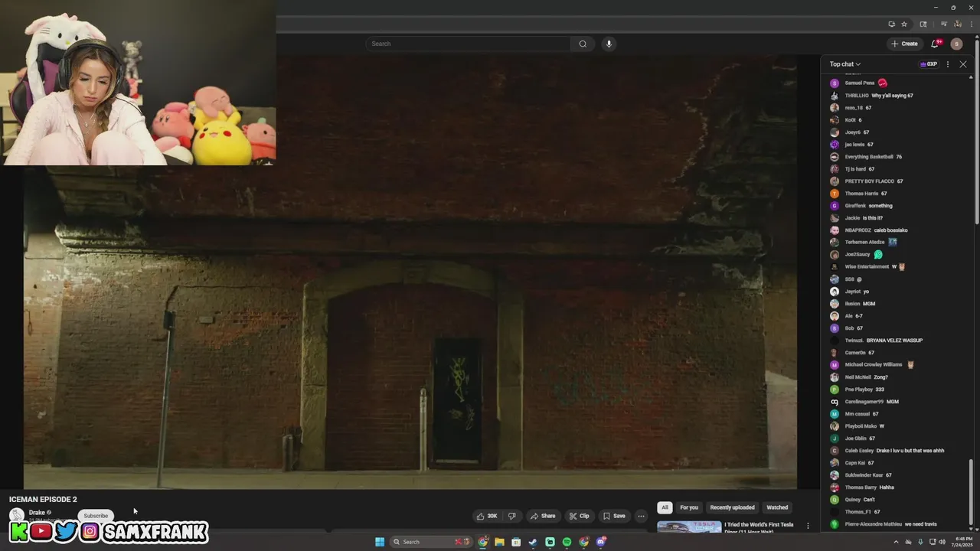Open the Drake channel name link
The height and width of the screenshot is (551, 980).
point(37,513)
